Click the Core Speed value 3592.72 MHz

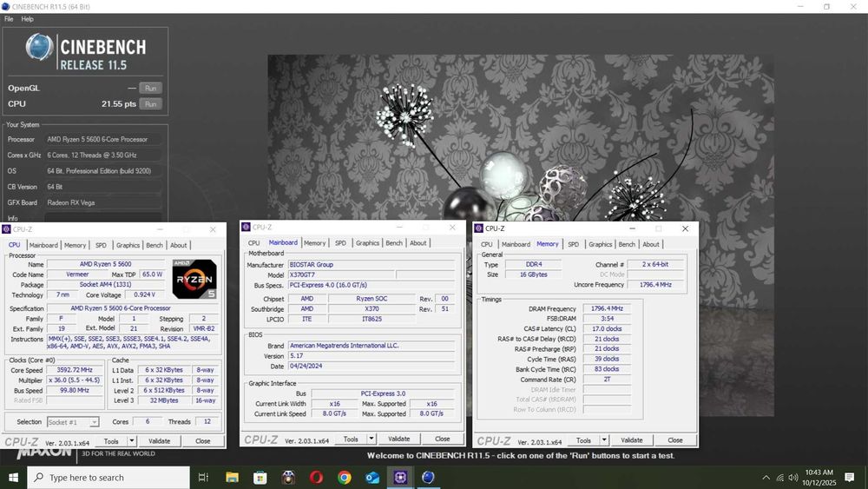click(75, 370)
